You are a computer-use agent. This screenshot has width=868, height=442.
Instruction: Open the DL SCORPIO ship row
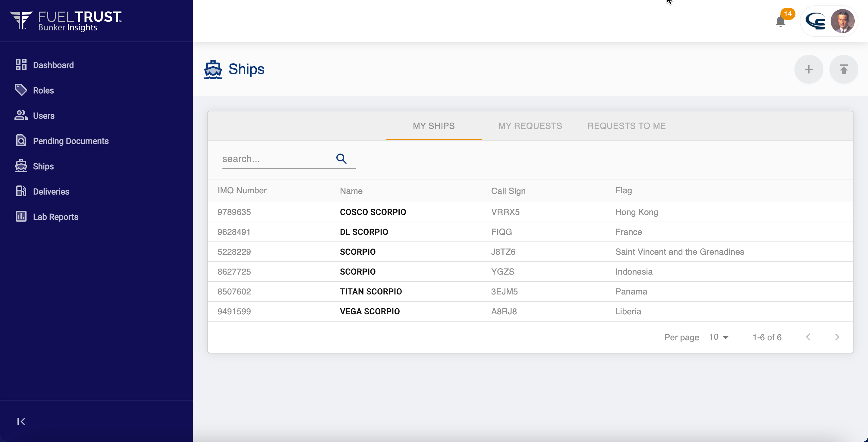click(530, 232)
